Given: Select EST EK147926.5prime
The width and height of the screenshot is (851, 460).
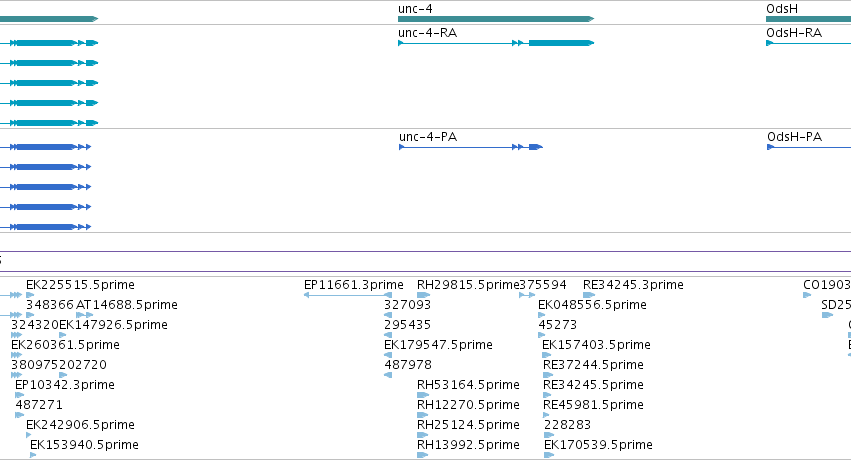Looking at the screenshot, I should [x=113, y=325].
